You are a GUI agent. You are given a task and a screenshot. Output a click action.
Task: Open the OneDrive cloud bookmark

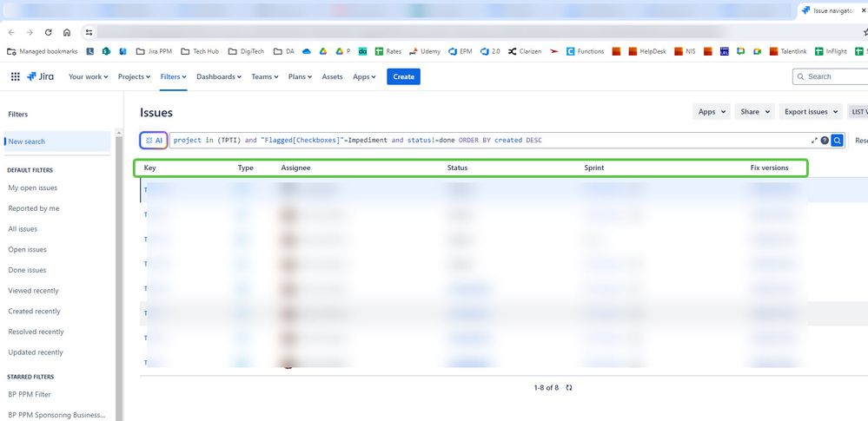[307, 51]
